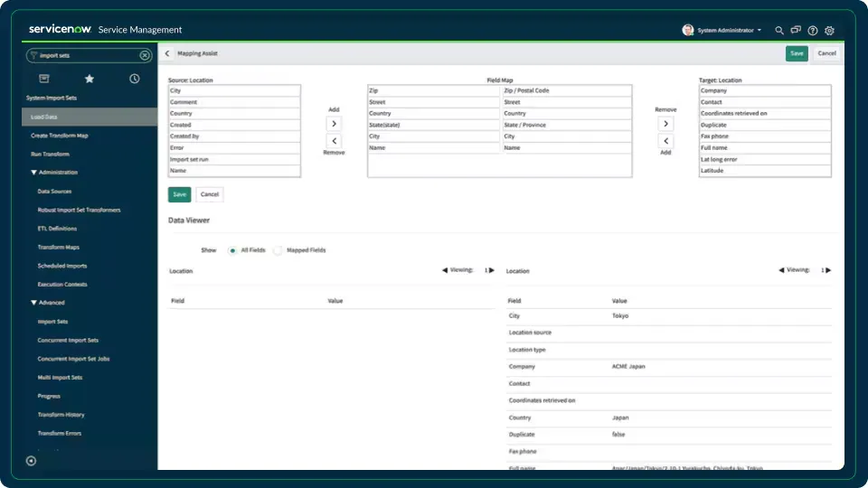Image resolution: width=868 pixels, height=488 pixels.
Task: Open the Connect chat sidebar icon
Action: coord(796,31)
